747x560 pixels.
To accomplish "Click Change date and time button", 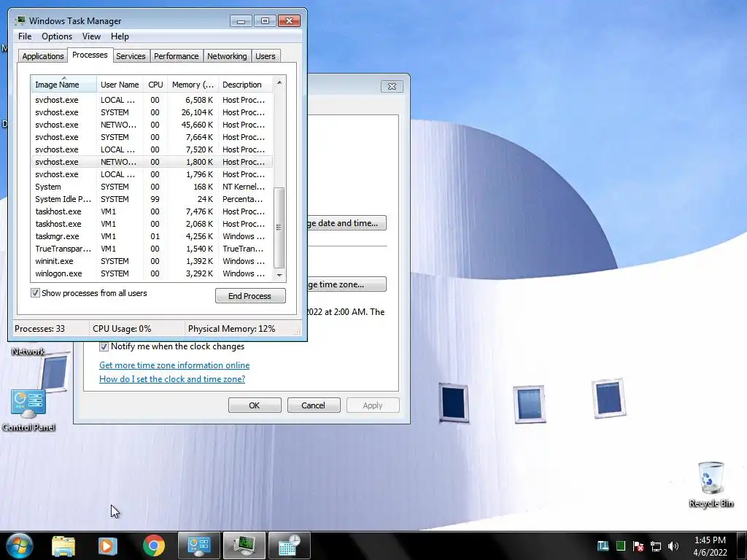I will pos(347,223).
